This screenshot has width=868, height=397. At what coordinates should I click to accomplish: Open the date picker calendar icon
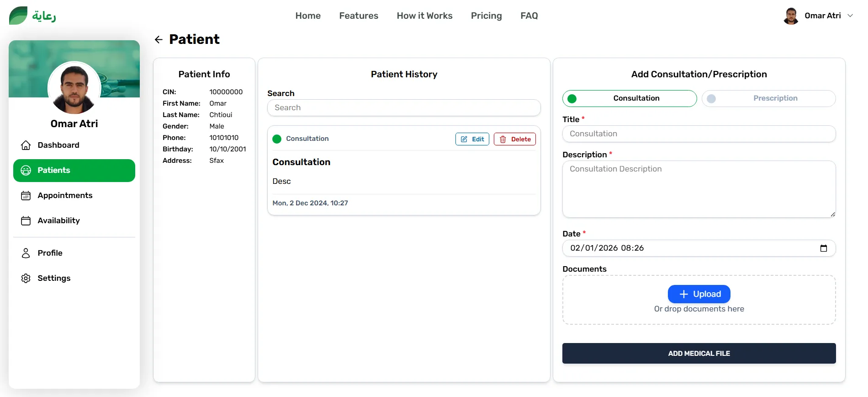[824, 248]
